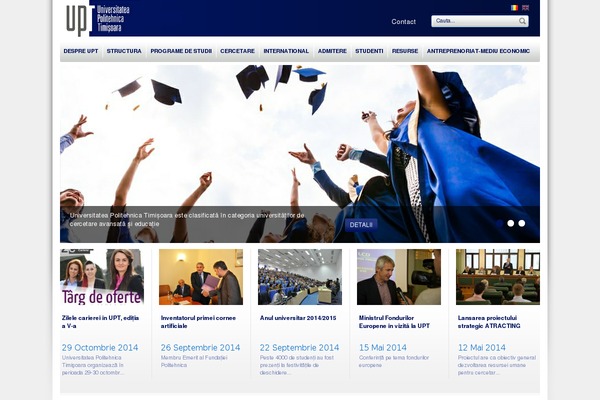
Task: Open the INTERNATIONAL menu
Action: click(286, 51)
